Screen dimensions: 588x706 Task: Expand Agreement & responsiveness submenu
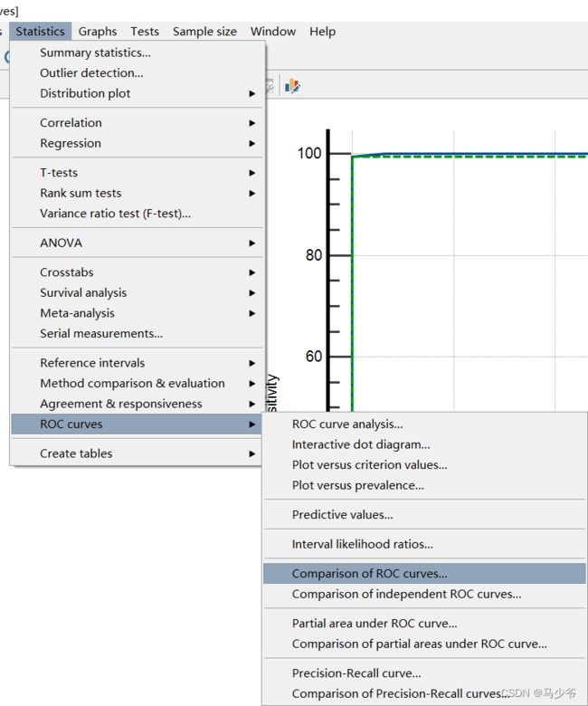click(138, 404)
